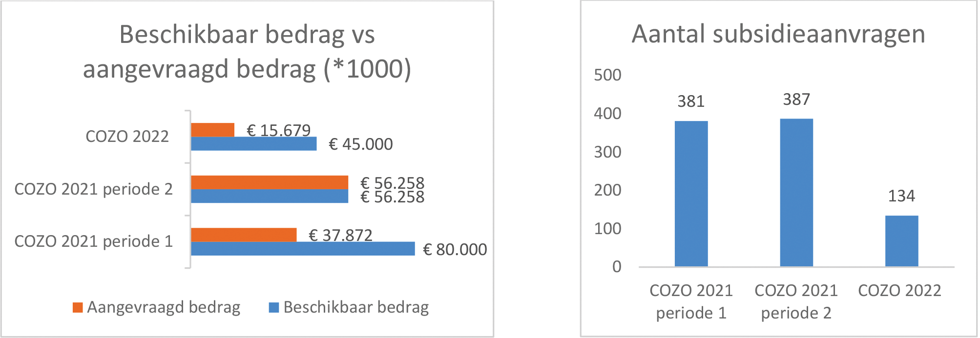
Task: Select the Aangevraagd bedrag legend label
Action: [164, 307]
